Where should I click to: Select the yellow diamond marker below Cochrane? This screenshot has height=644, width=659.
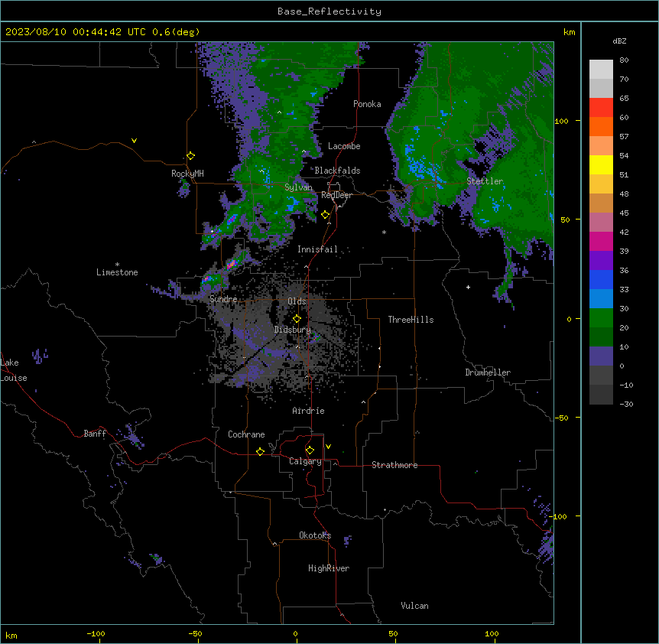pos(260,451)
